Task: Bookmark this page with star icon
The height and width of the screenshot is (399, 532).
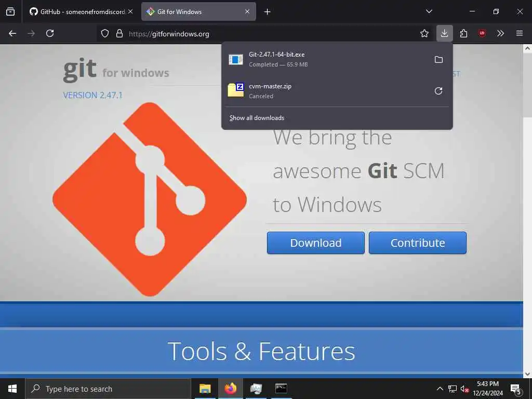Action: (x=424, y=33)
